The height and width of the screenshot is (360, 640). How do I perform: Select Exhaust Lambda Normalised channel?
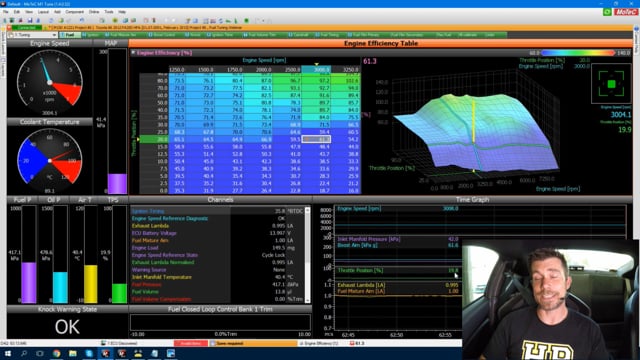217,262
